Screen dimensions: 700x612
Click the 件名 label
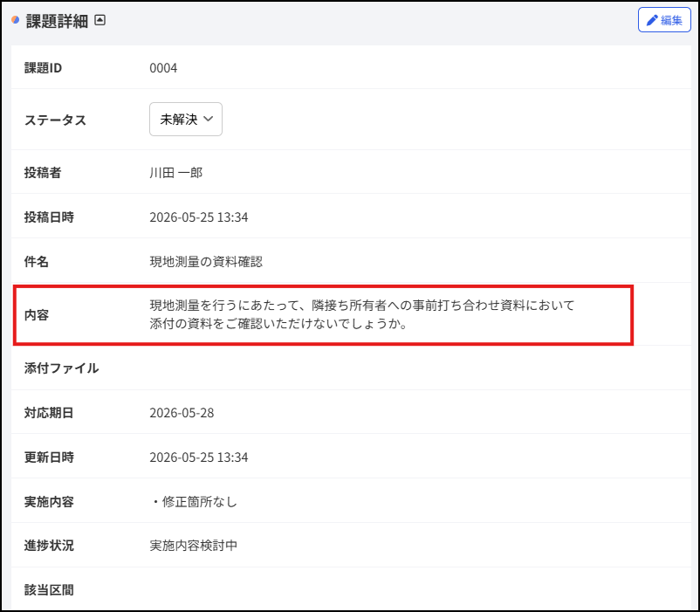pyautogui.click(x=36, y=262)
